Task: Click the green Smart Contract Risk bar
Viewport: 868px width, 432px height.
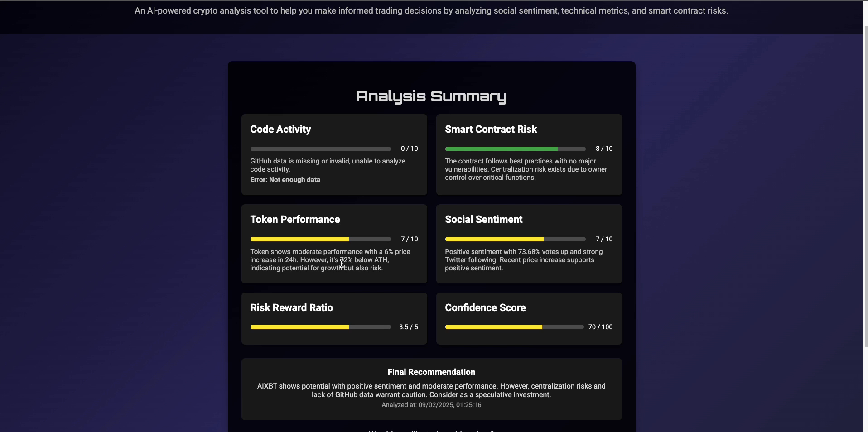Action: [x=515, y=149]
